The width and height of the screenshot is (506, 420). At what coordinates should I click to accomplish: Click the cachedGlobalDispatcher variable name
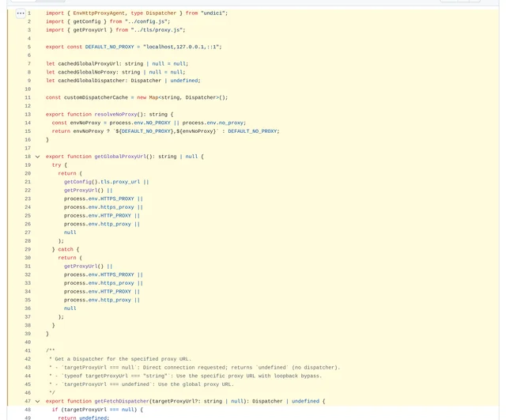click(x=92, y=81)
